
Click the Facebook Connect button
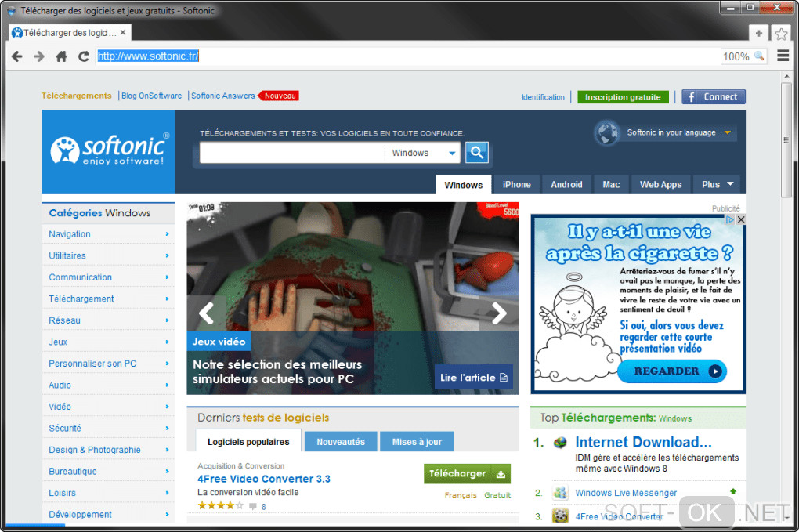point(714,97)
